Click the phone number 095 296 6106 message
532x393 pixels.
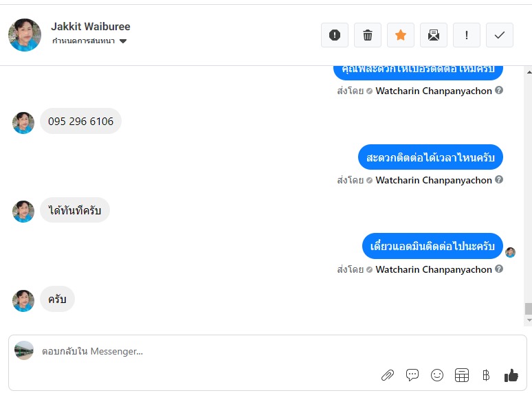[x=80, y=121]
